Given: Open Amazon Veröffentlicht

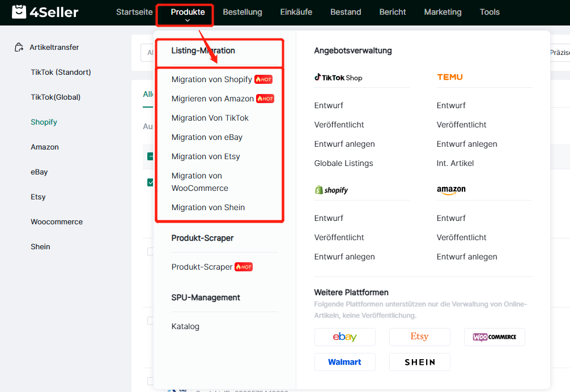Looking at the screenshot, I should [x=461, y=237].
